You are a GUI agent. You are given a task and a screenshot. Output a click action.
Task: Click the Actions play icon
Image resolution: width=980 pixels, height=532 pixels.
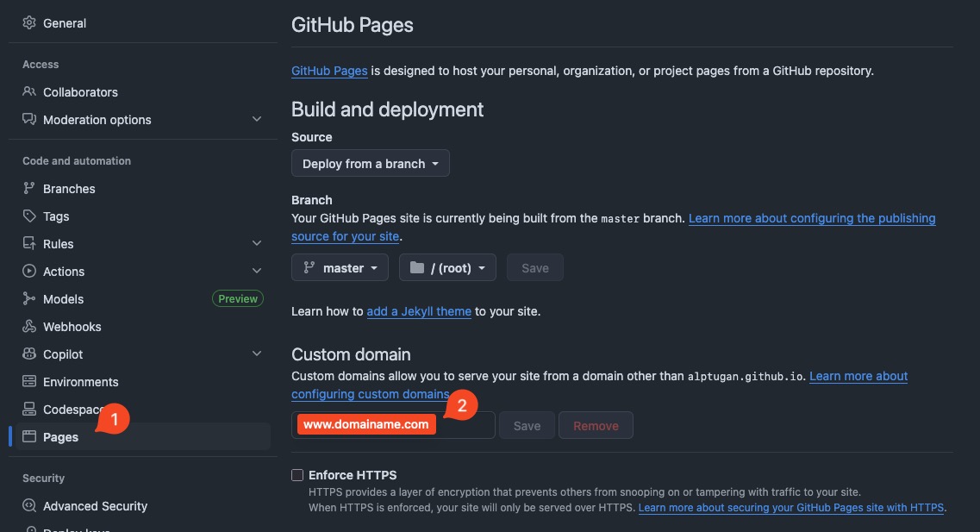pyautogui.click(x=28, y=271)
